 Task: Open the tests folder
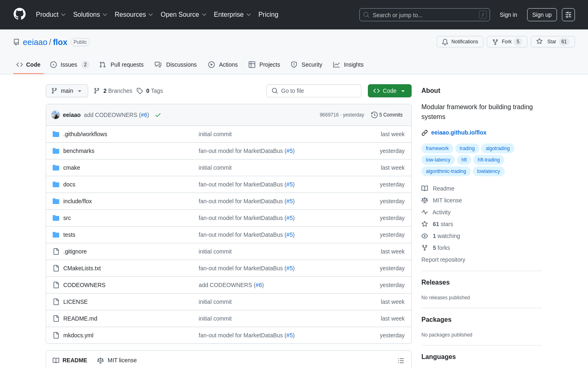click(x=69, y=235)
